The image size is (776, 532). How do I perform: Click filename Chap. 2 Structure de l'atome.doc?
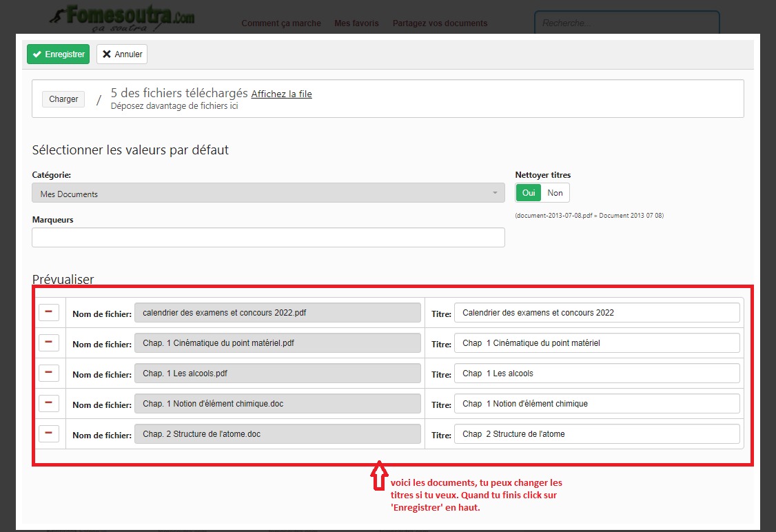tap(278, 434)
